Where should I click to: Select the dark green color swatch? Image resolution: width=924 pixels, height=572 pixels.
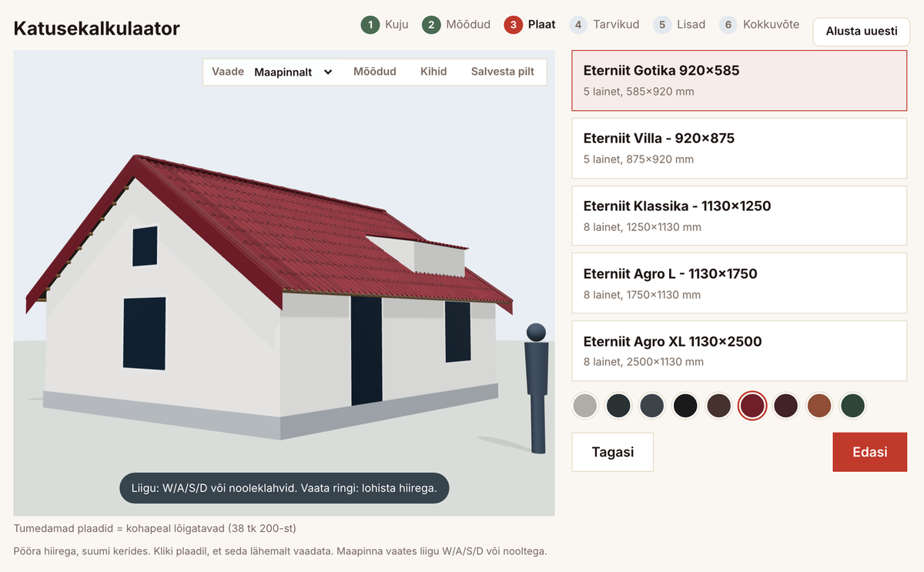click(x=852, y=406)
